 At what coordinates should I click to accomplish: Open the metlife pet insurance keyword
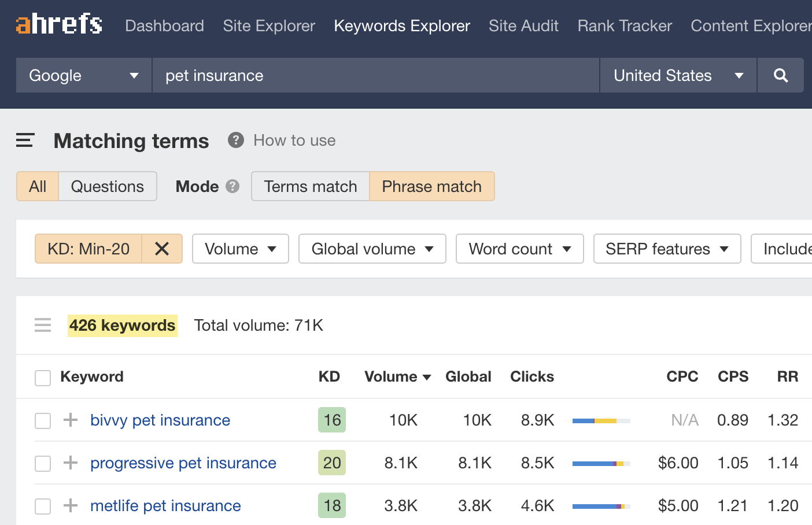165,505
